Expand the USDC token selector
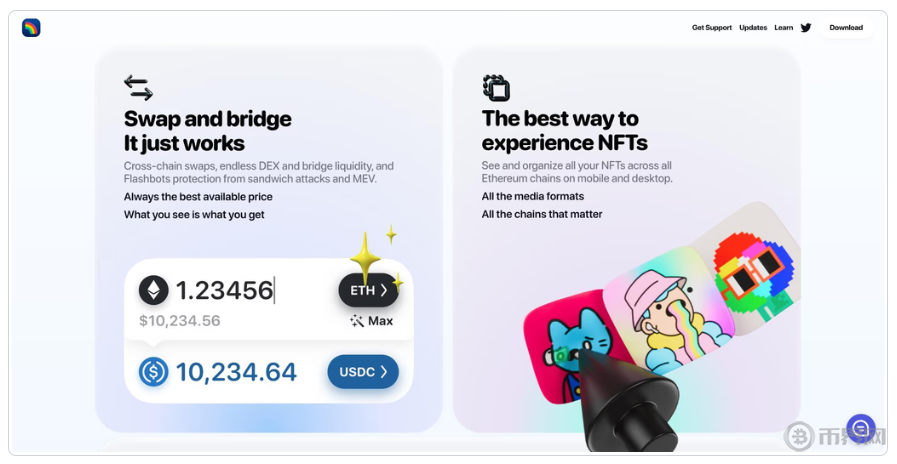 click(x=362, y=372)
